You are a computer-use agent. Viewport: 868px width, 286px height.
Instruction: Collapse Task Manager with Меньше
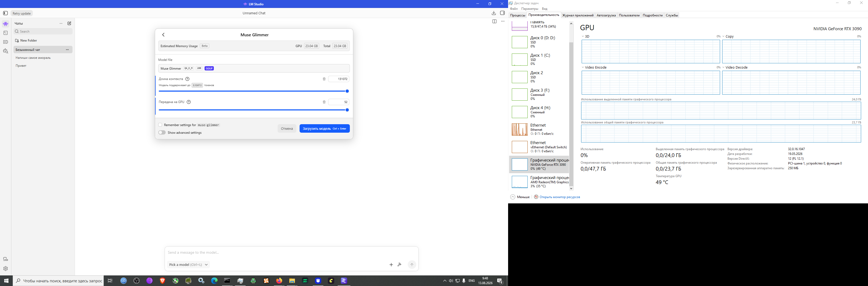pos(520,197)
